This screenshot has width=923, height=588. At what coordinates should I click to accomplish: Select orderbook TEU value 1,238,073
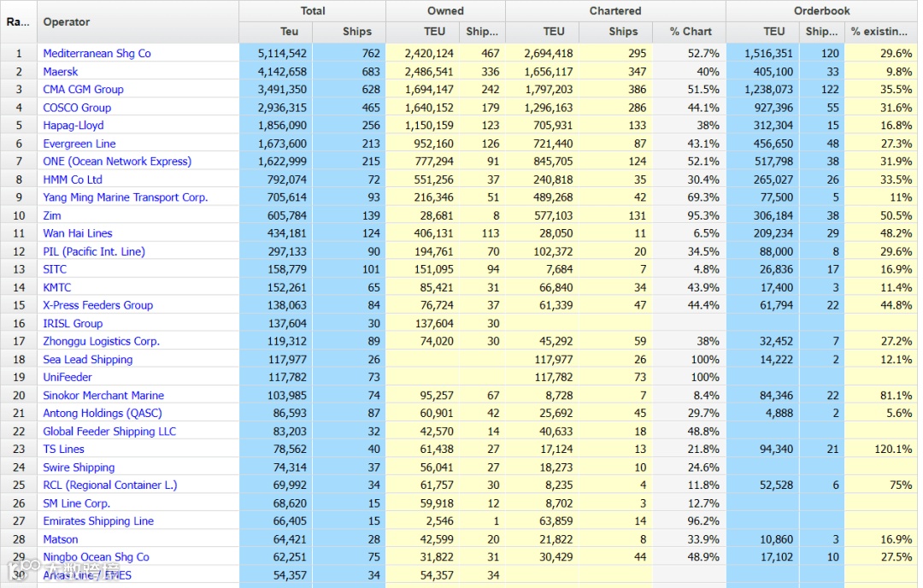click(769, 90)
